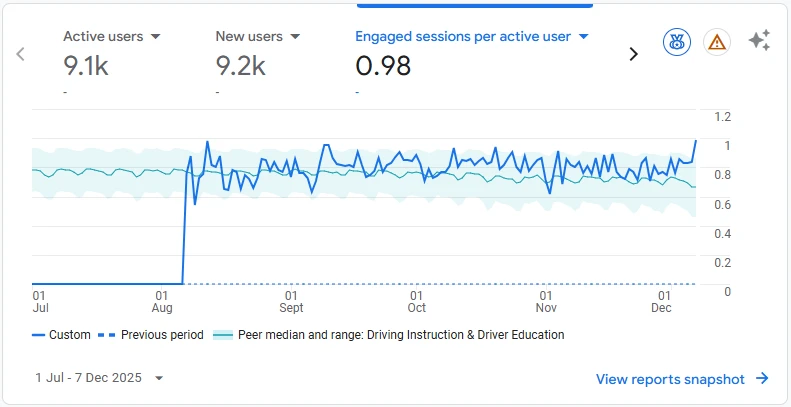This screenshot has width=791, height=407.
Task: Click the left chevron to scroll metrics back
Action: [x=20, y=54]
